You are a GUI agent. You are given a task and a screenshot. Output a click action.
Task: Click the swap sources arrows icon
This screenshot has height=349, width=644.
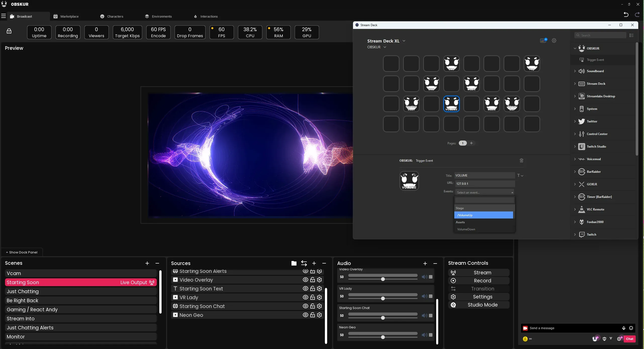click(304, 263)
